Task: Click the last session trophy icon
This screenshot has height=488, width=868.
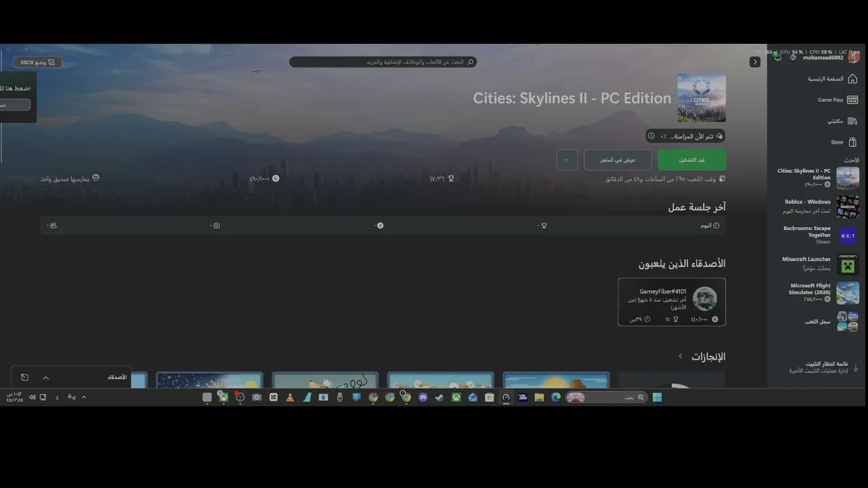Action: 544,226
